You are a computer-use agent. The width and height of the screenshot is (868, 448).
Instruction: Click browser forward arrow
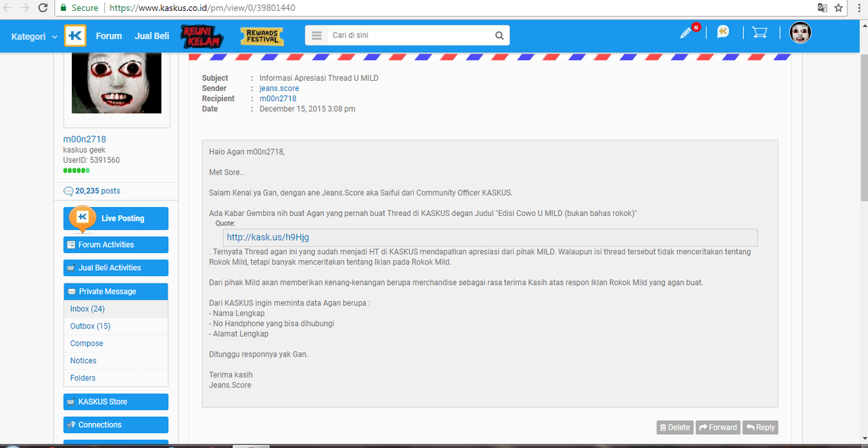pos(25,8)
